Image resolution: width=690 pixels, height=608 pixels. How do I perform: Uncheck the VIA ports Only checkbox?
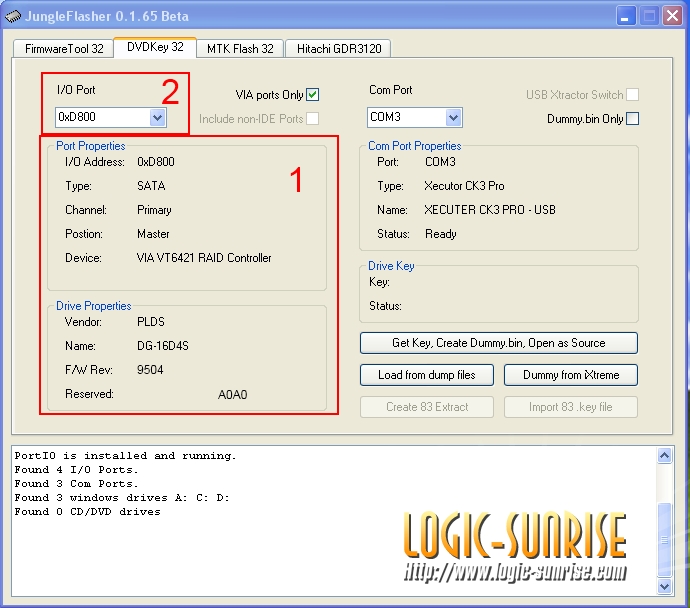tap(312, 95)
